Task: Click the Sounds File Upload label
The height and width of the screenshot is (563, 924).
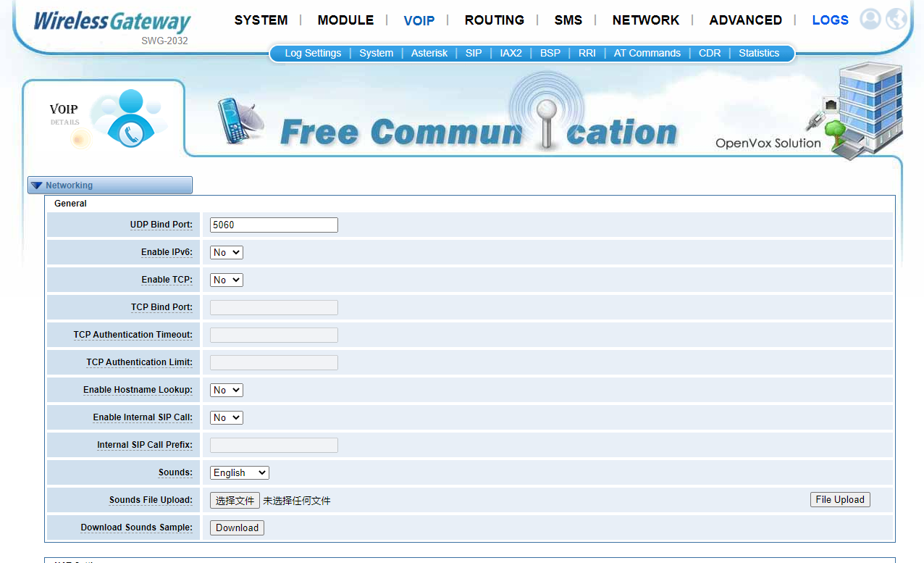Action: click(151, 500)
